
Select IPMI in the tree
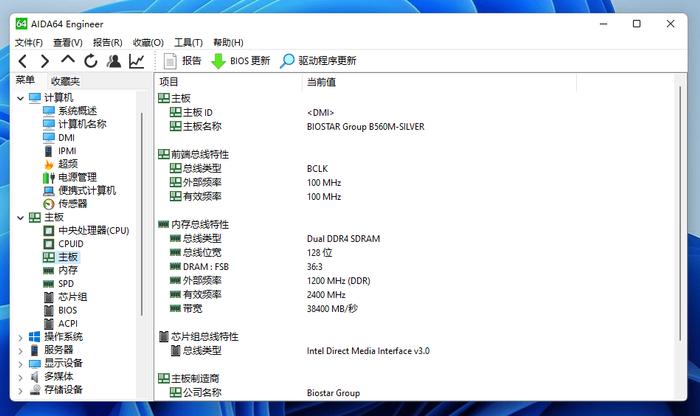[x=67, y=151]
